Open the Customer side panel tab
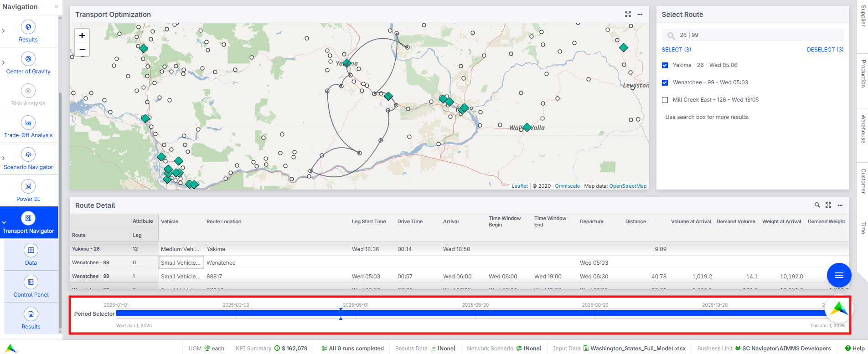The image size is (868, 354). (x=863, y=181)
